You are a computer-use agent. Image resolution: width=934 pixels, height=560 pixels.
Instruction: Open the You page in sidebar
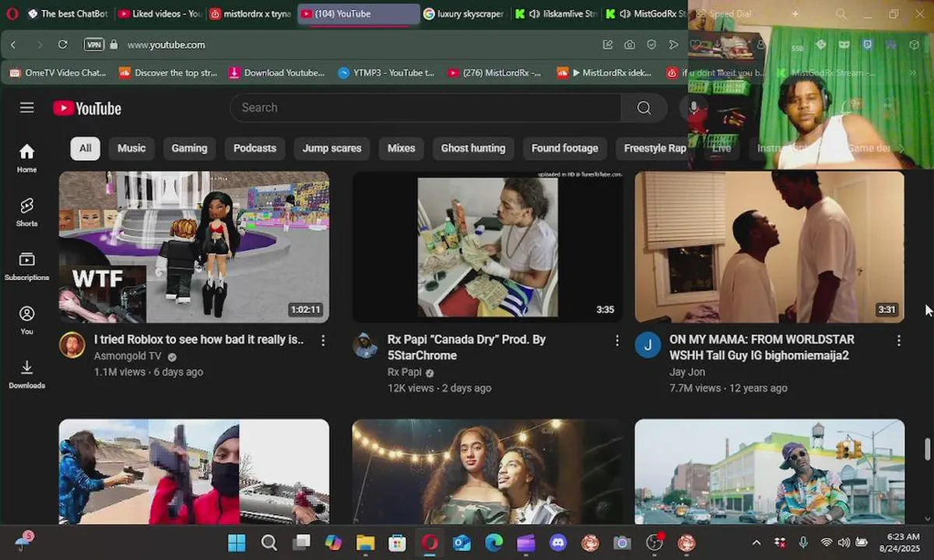coord(26,320)
